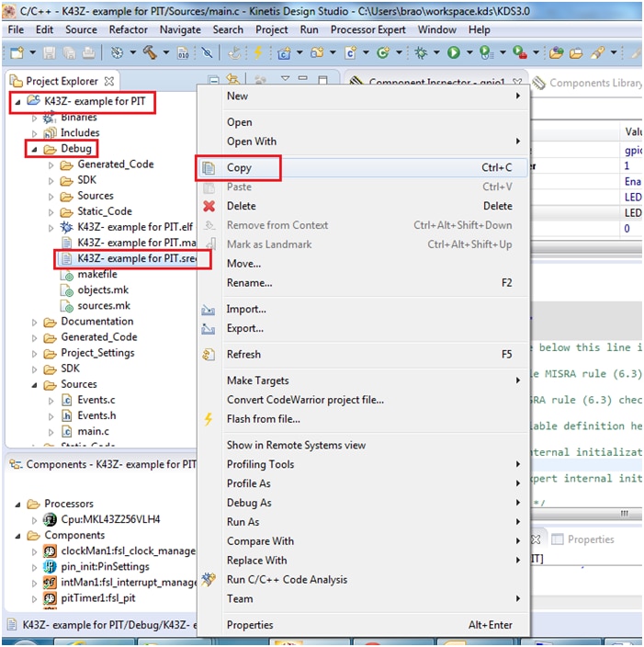Choose Properties in the context menu
644x647 pixels.
click(363, 625)
